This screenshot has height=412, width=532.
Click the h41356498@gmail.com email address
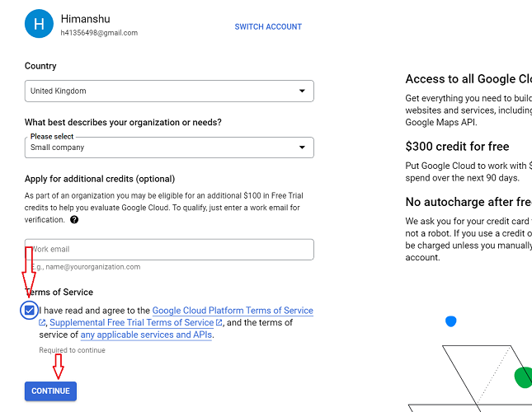[x=99, y=33]
